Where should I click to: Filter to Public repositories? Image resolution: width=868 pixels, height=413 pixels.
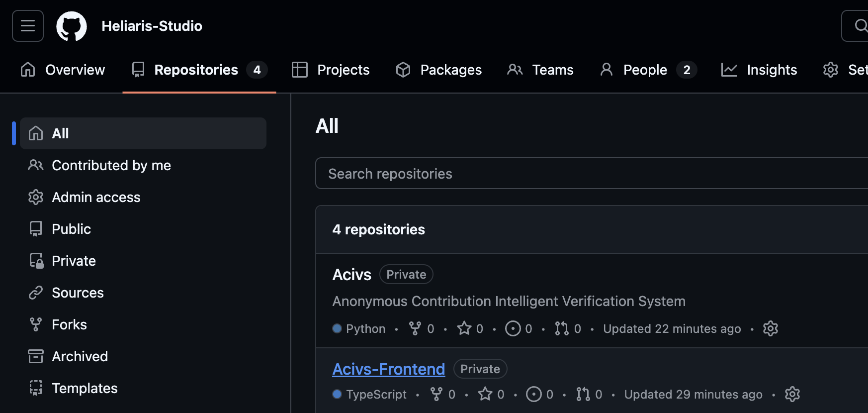143,229
